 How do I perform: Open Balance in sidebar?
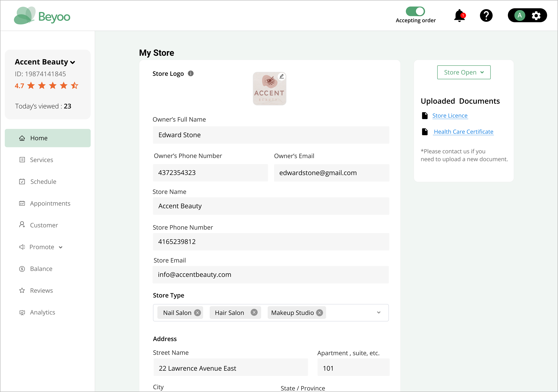(x=41, y=269)
